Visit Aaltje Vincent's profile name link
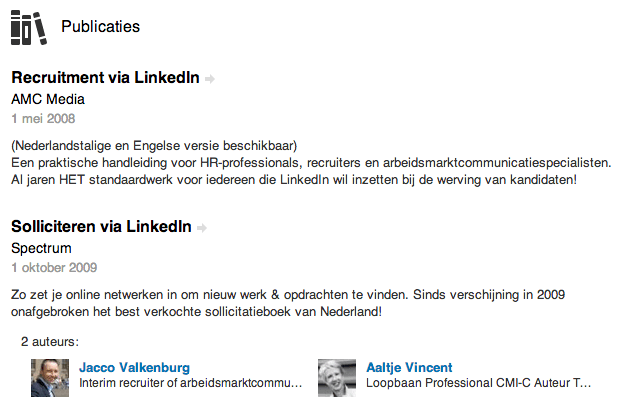 409,367
